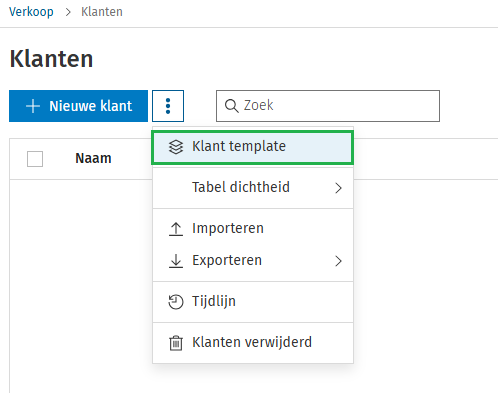The width and height of the screenshot is (498, 393).
Task: Sort by the Naam column header
Action: click(93, 158)
